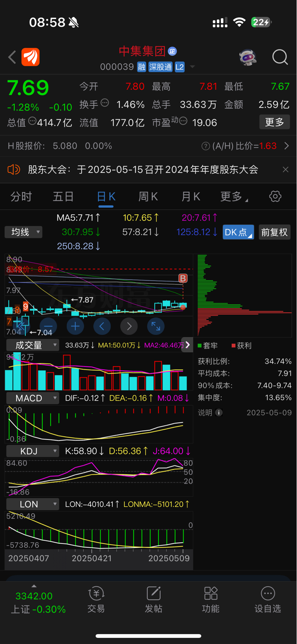The height and width of the screenshot is (644, 297).
Task: Open the 均线 indicator dropdown
Action: click(24, 232)
